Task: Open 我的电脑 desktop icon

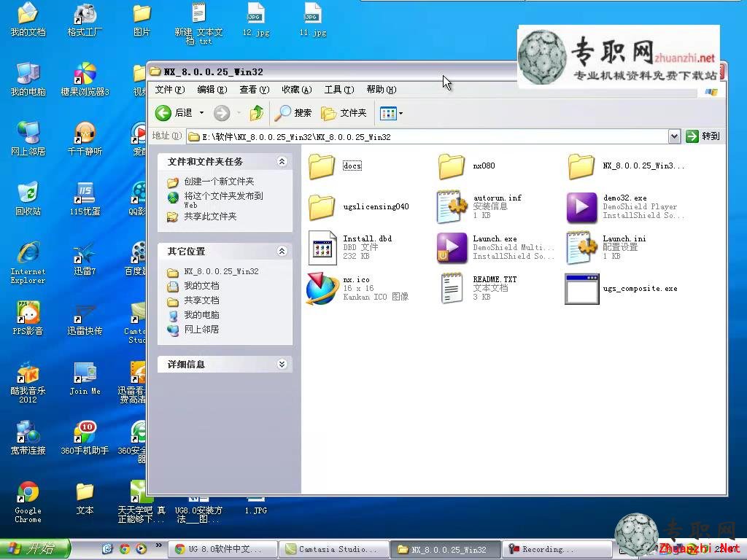Action: point(28,79)
